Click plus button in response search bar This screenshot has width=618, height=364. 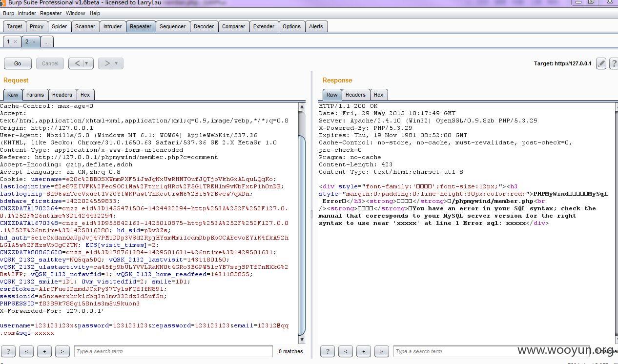pos(364,351)
